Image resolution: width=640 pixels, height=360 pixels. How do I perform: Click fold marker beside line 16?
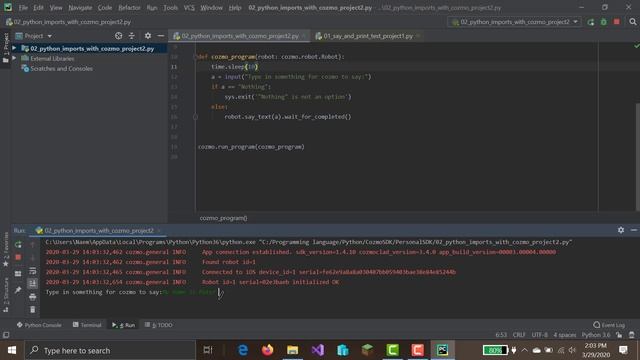click(x=196, y=117)
